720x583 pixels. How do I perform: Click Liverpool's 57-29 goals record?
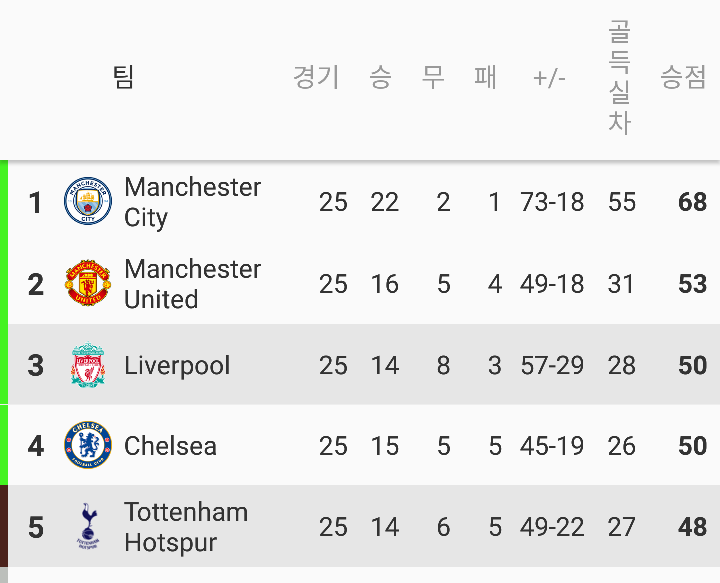552,365
